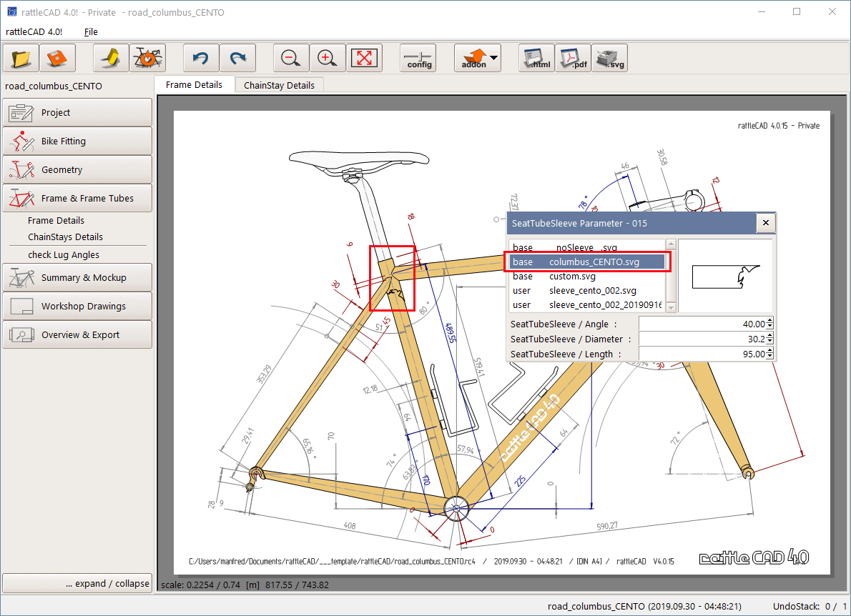Image resolution: width=851 pixels, height=616 pixels.
Task: Click the yellow clear canvas toolbar icon
Action: [112, 58]
